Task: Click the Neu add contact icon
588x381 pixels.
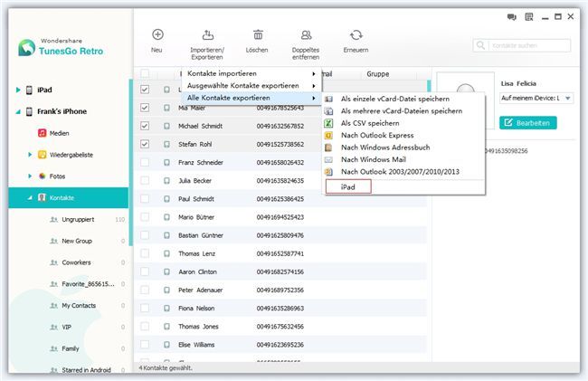Action: coord(157,35)
